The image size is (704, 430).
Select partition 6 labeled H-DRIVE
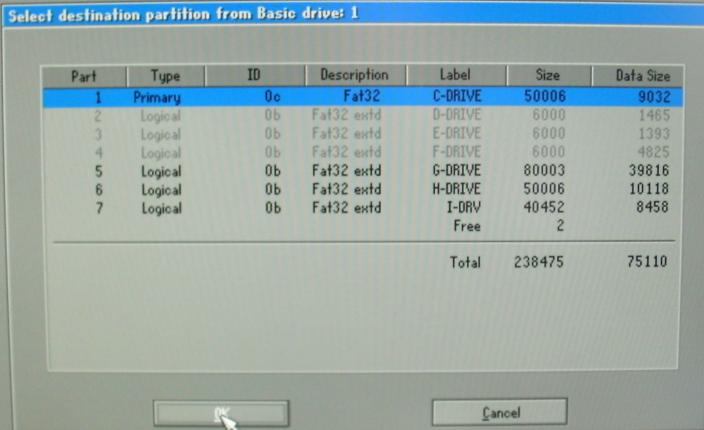point(363,189)
